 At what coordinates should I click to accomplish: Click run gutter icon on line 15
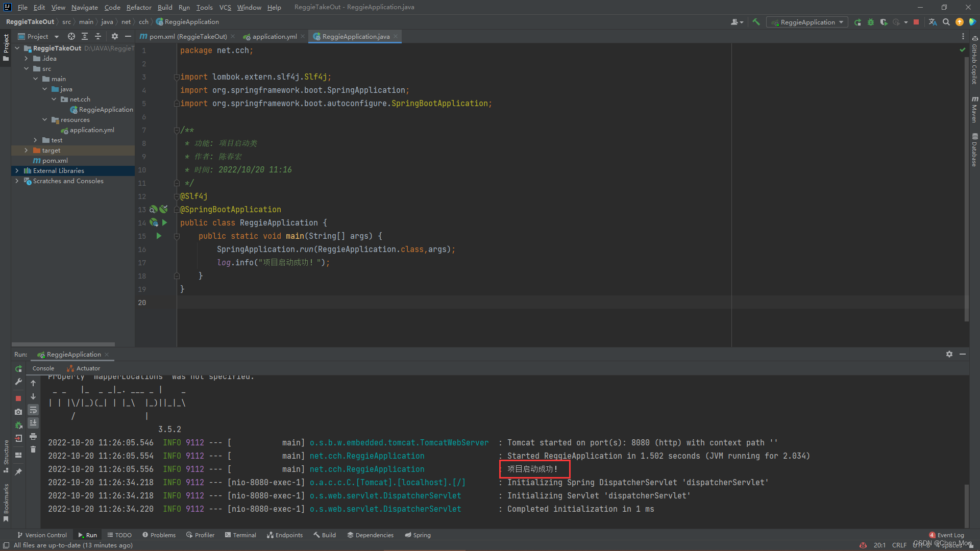tap(159, 236)
